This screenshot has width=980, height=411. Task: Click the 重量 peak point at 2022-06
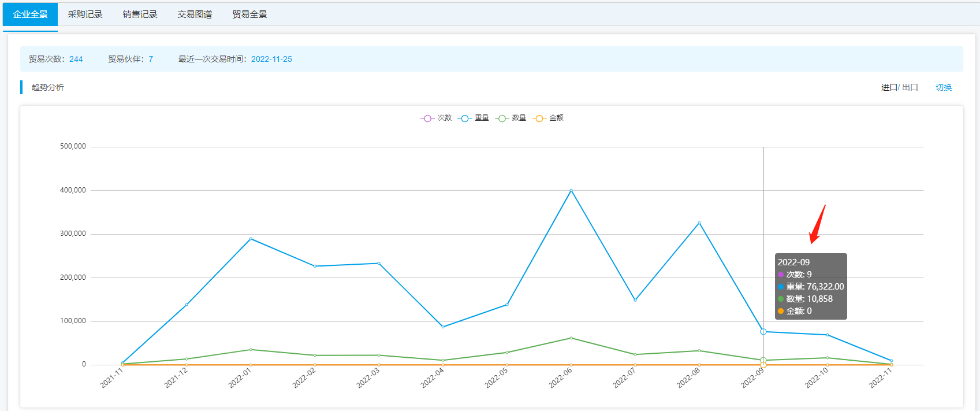(x=571, y=190)
